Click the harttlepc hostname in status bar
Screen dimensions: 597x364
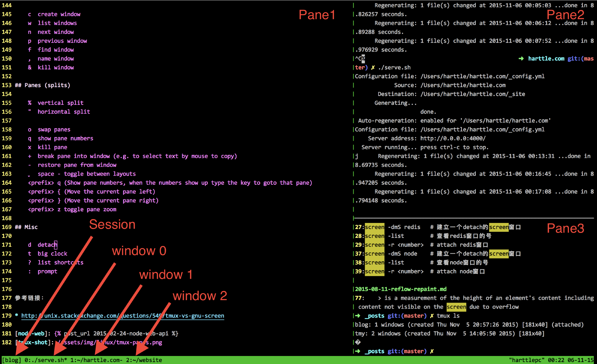point(526,360)
